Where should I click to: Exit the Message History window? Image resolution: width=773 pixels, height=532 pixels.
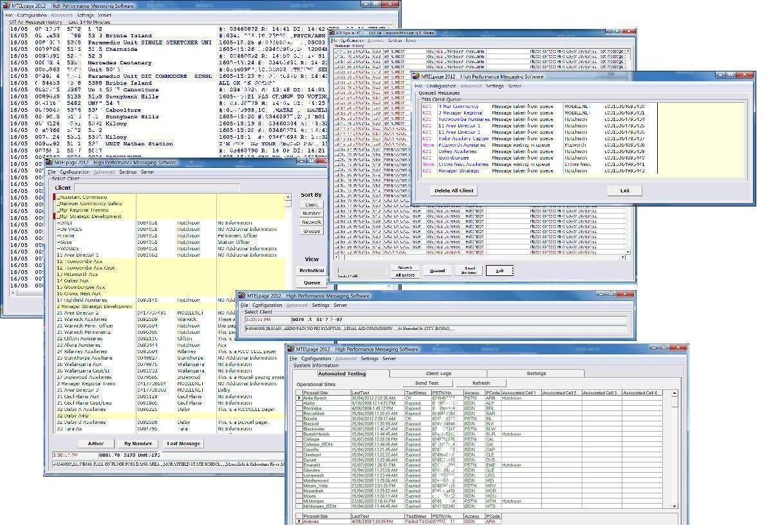pyautogui.click(x=499, y=271)
